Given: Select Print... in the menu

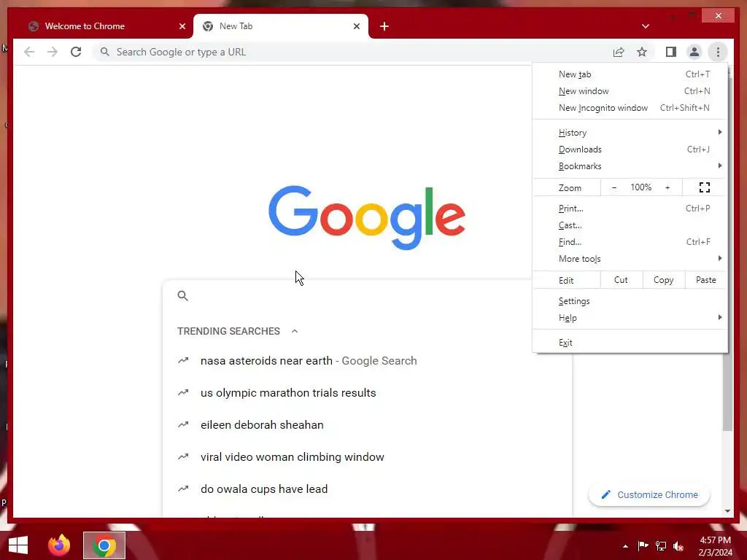Looking at the screenshot, I should (630, 209).
